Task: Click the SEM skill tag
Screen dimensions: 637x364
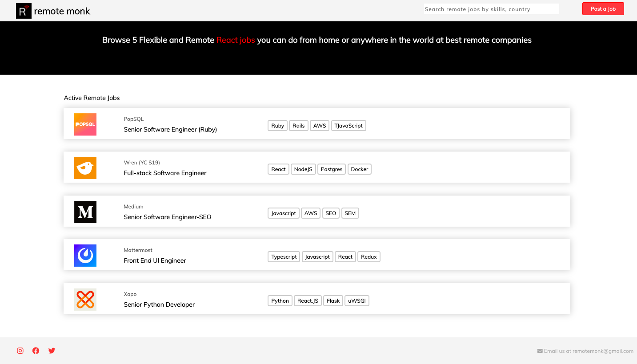Action: [x=350, y=213]
